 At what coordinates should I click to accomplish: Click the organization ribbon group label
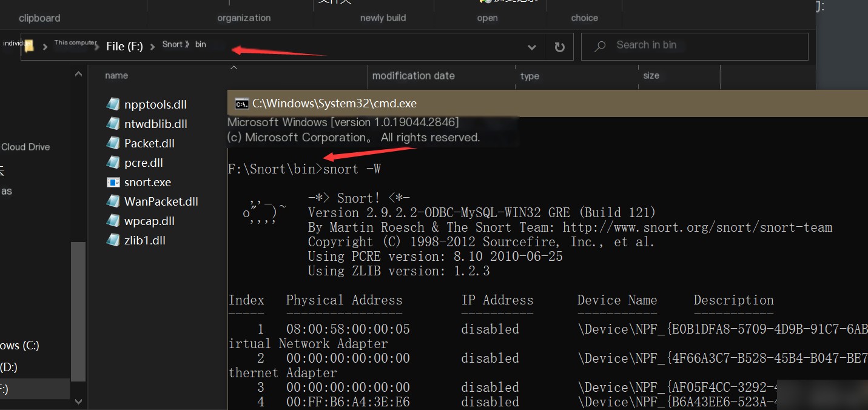244,18
